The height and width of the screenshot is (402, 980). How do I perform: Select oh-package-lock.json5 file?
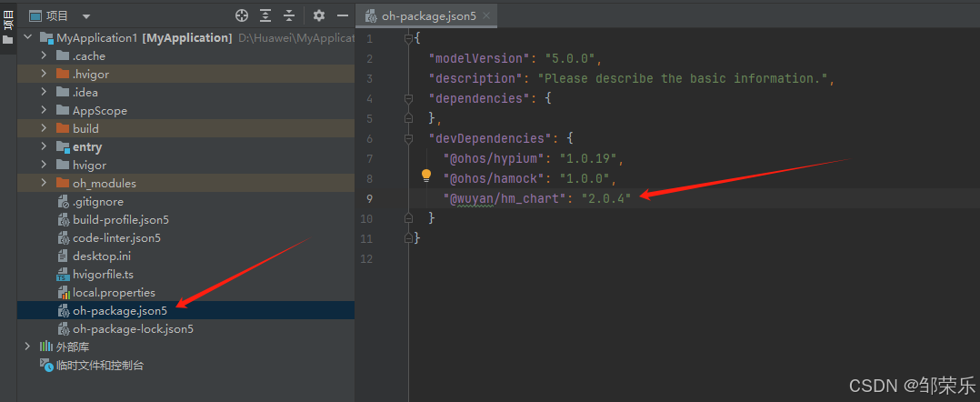pyautogui.click(x=133, y=329)
